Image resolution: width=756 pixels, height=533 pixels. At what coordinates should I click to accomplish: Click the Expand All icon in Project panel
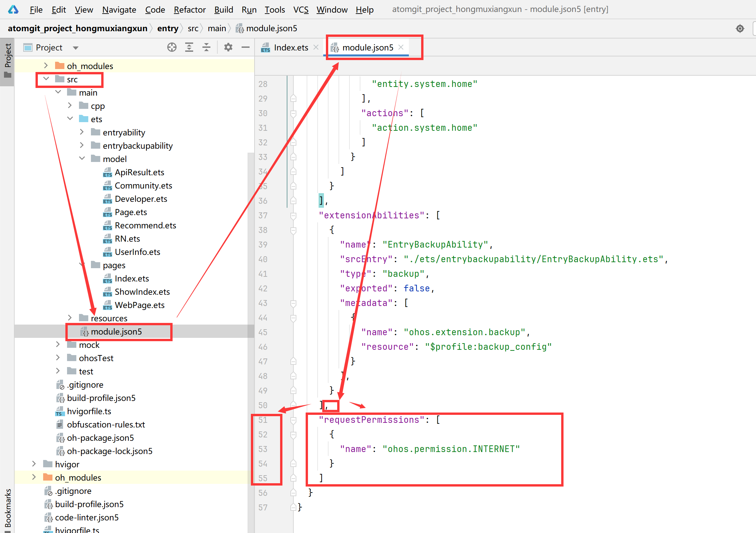(189, 47)
